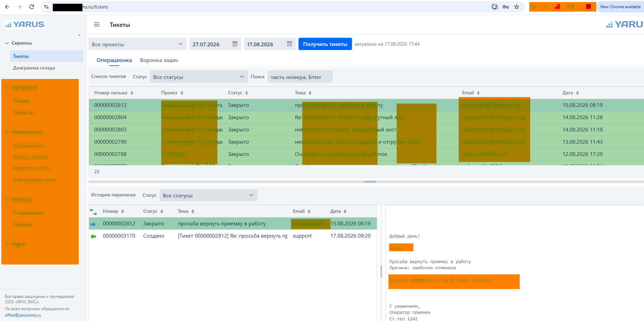Collapse the Сервисы section in sidebar

[x=7, y=43]
